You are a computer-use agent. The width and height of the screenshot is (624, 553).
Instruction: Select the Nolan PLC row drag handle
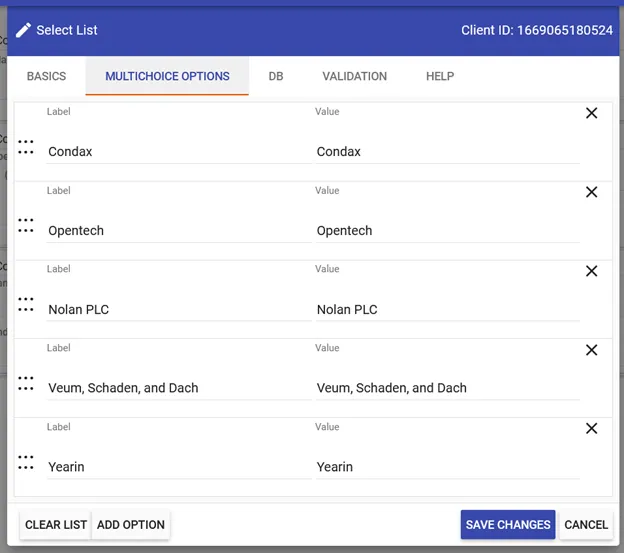point(26,304)
